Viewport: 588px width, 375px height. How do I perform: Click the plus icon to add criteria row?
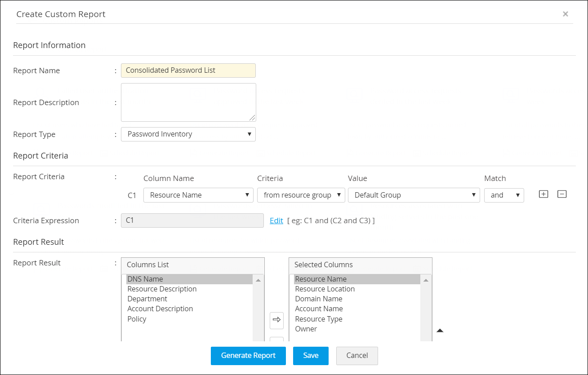point(543,194)
